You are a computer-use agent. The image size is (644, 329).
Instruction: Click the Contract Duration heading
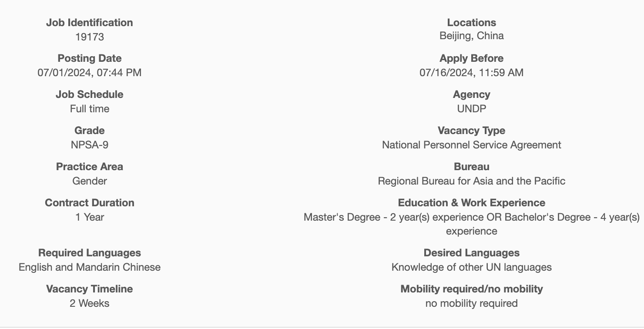(90, 203)
